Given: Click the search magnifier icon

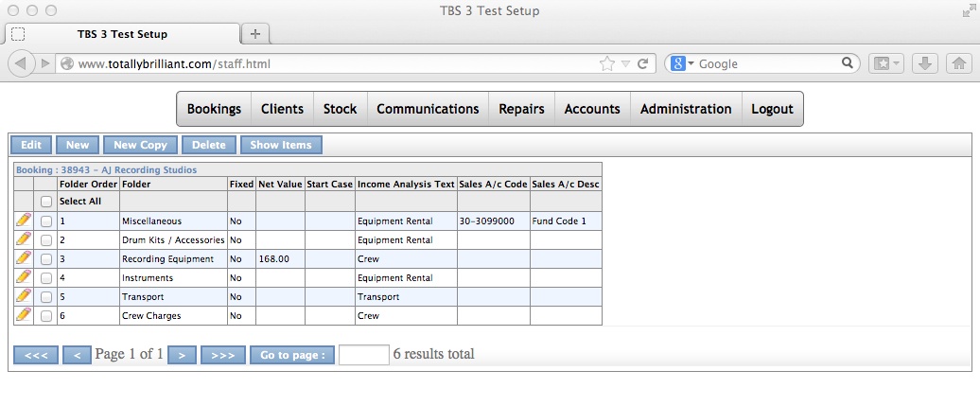Looking at the screenshot, I should pyautogui.click(x=847, y=62).
